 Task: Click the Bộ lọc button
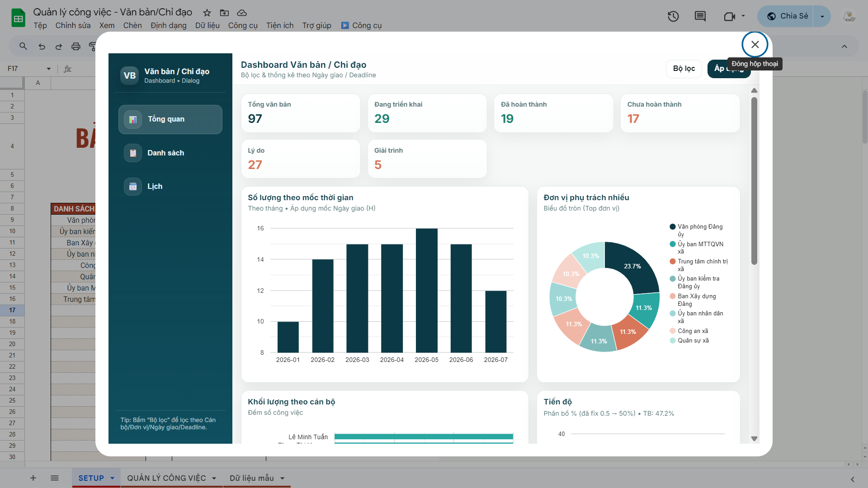[x=684, y=68]
